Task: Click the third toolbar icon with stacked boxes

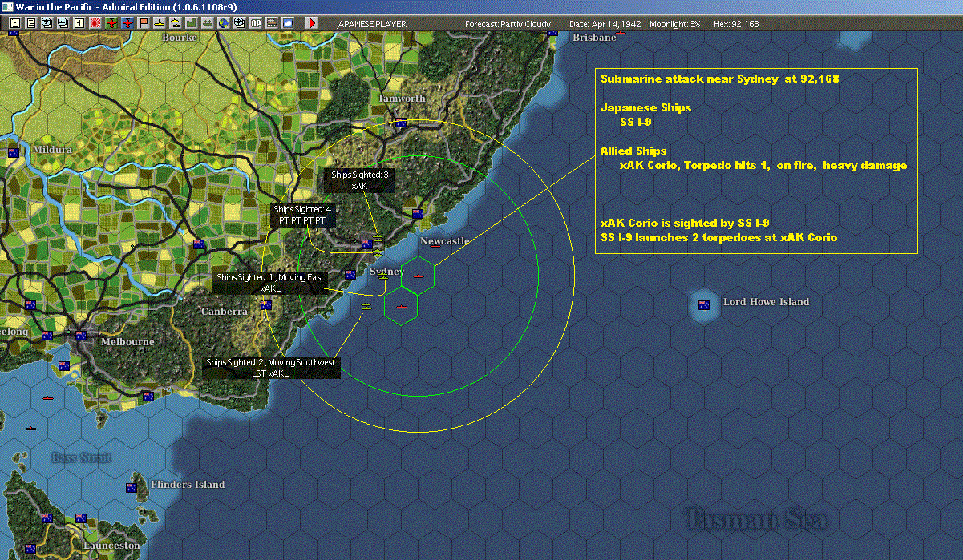Action: tap(47, 23)
